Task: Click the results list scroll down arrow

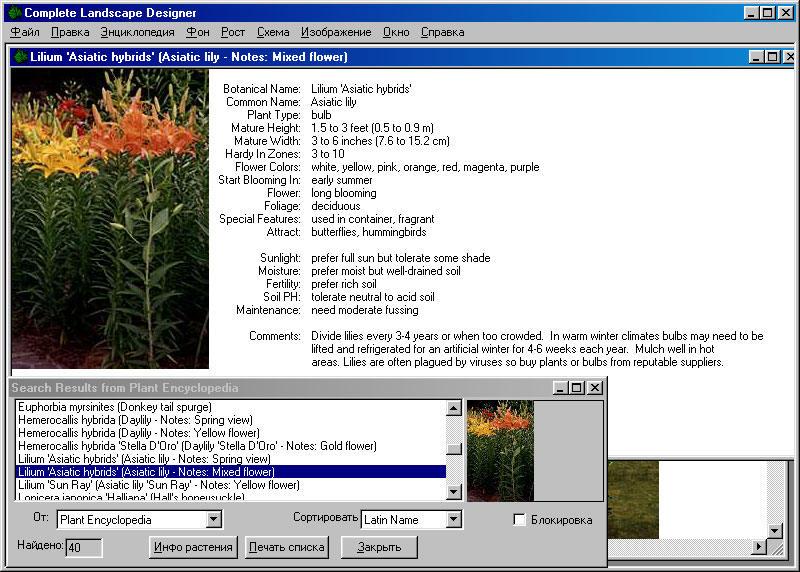Action: click(x=454, y=492)
